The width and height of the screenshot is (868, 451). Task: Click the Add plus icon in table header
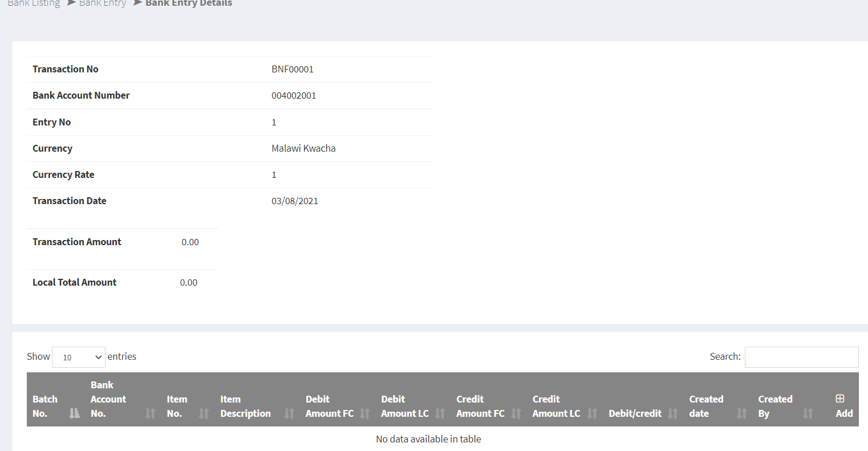pyautogui.click(x=839, y=399)
